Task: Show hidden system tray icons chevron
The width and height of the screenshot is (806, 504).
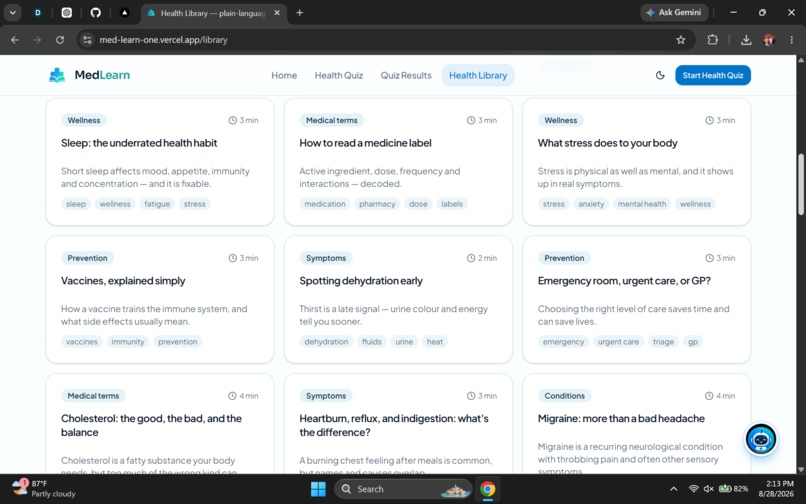Action: tap(673, 489)
